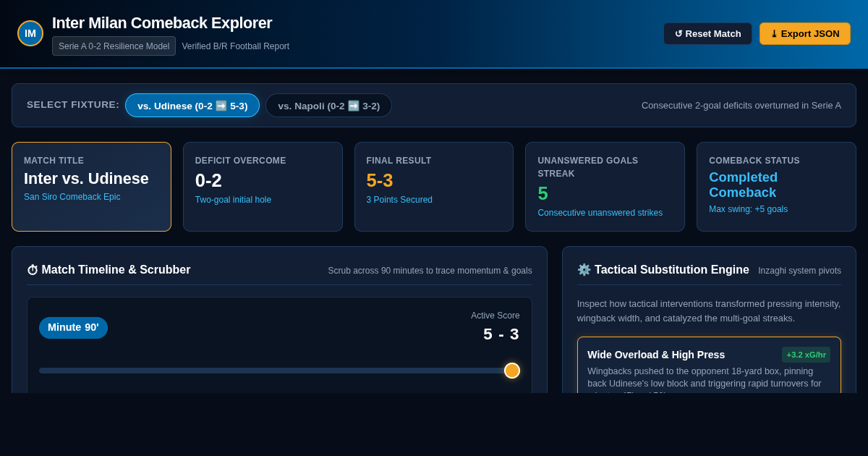Click the gear icon beside Tactical Substitution Engine

click(584, 270)
